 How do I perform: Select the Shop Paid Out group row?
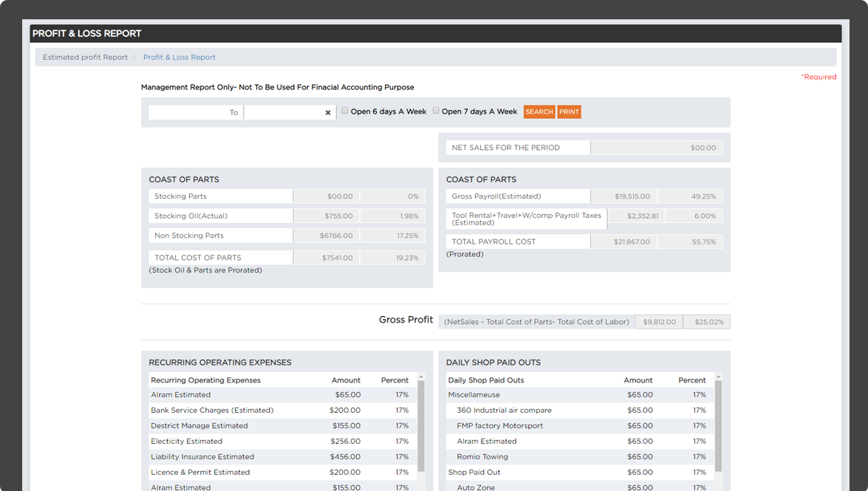pyautogui.click(x=474, y=473)
